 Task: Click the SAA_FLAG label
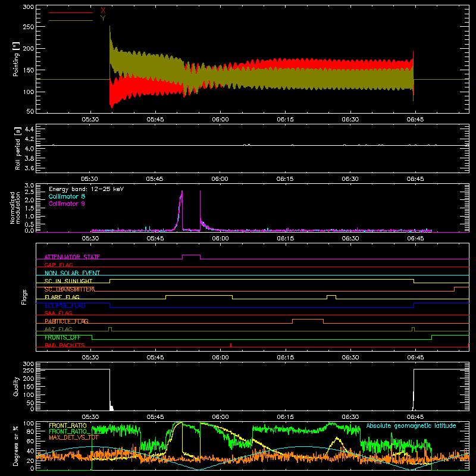58,314
